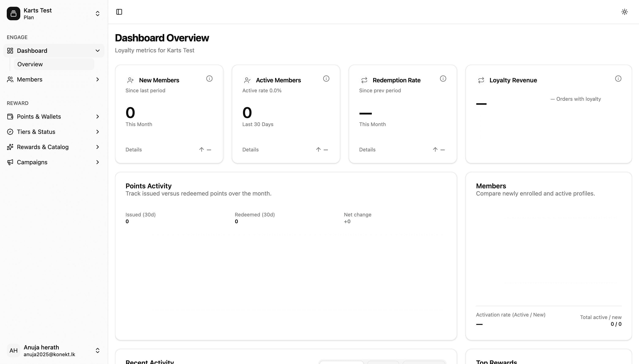Click the Campaigns megaphone icon

coord(10,162)
